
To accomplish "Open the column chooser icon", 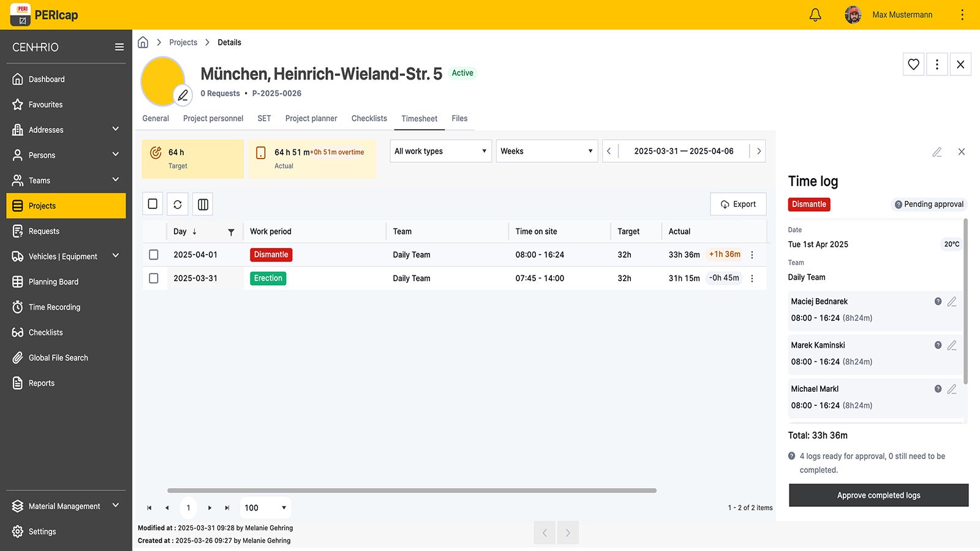I will tap(203, 204).
